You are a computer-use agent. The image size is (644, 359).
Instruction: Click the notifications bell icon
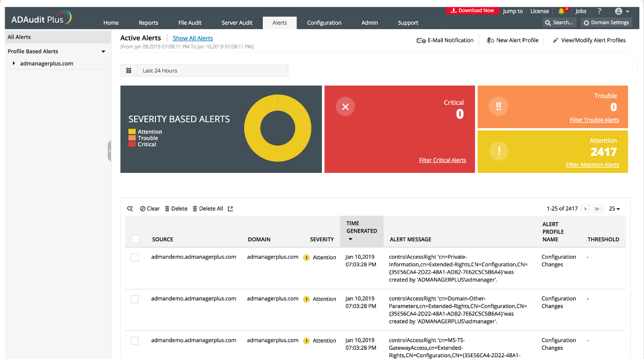point(561,10)
